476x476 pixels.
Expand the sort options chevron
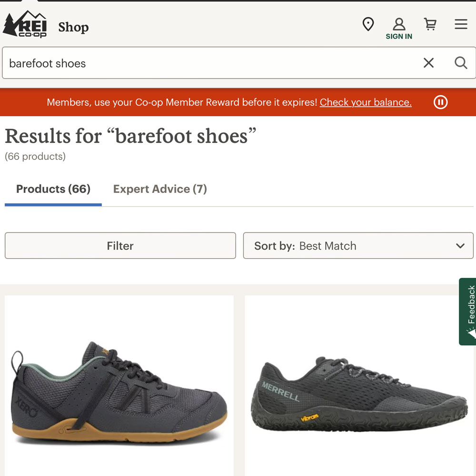click(460, 246)
